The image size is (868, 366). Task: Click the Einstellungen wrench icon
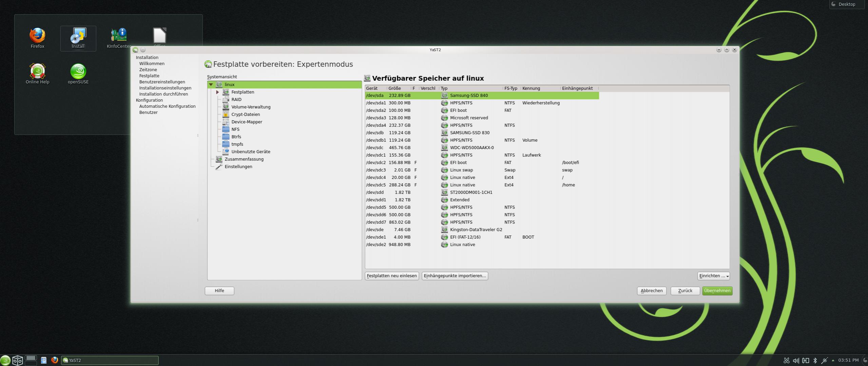(x=219, y=167)
